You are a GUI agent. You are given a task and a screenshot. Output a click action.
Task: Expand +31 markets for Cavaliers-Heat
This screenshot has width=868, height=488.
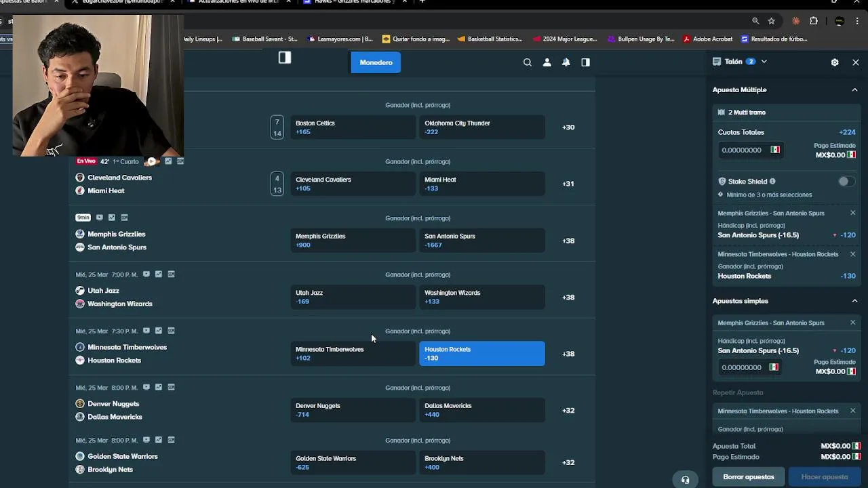(568, 184)
